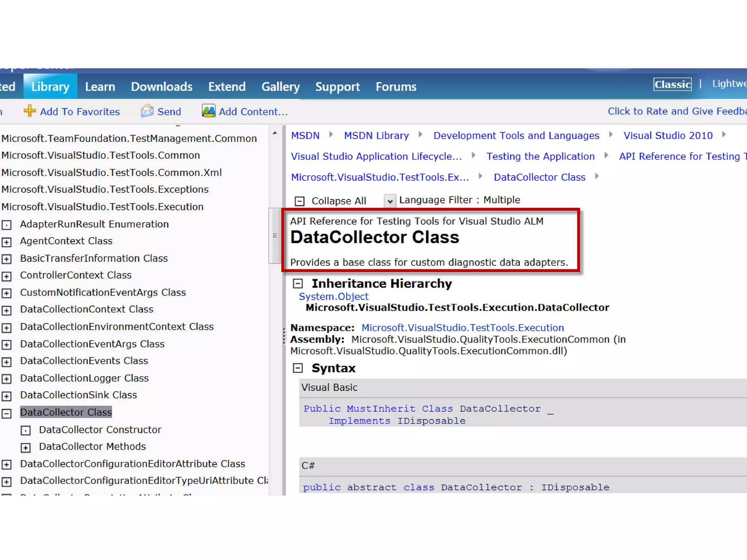The height and width of the screenshot is (560, 747).
Task: Collapse the DataCollector Class tree node
Action: pos(7,413)
